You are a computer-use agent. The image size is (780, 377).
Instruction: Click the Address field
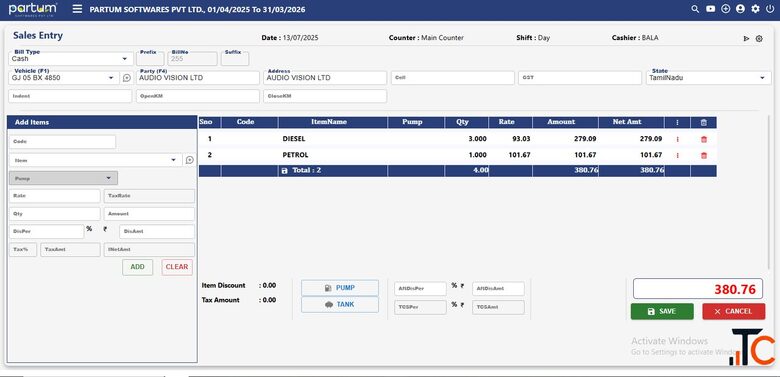pyautogui.click(x=325, y=78)
